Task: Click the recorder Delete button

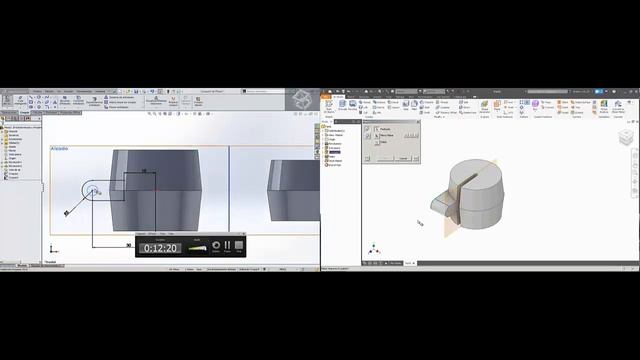Action: pos(216,246)
